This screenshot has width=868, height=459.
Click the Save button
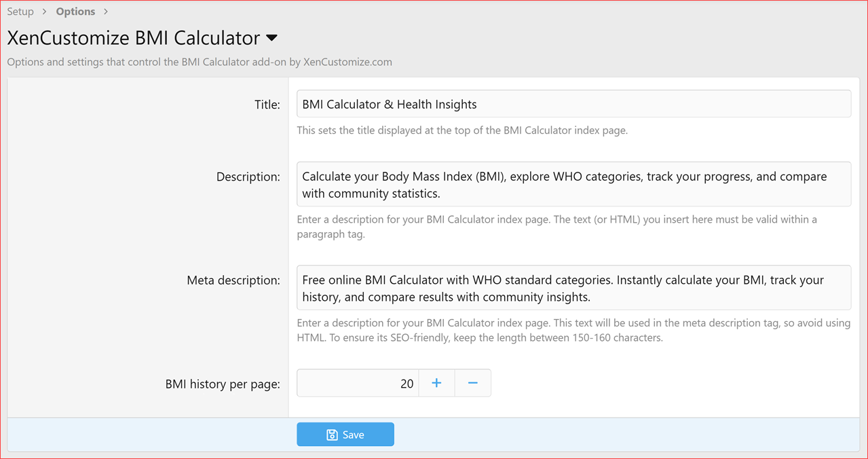click(x=345, y=434)
